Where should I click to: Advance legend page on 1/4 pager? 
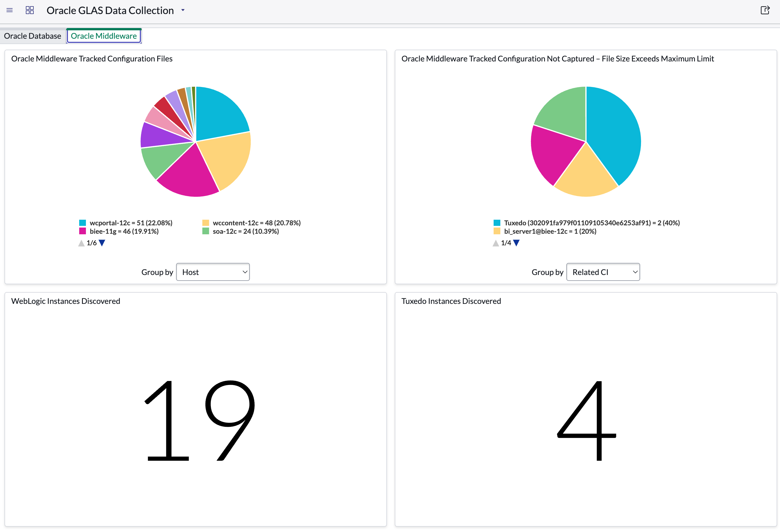click(517, 243)
